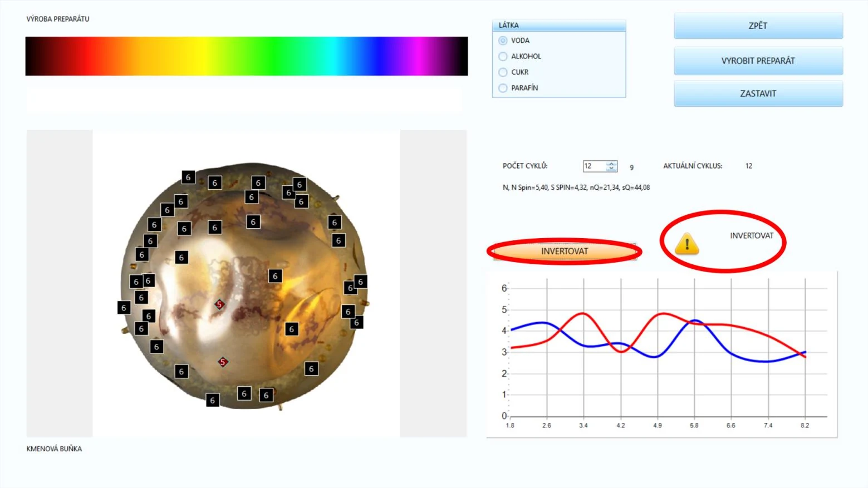Click the red curve's first peak on the graph
This screenshot has width=868, height=488.
[583, 314]
